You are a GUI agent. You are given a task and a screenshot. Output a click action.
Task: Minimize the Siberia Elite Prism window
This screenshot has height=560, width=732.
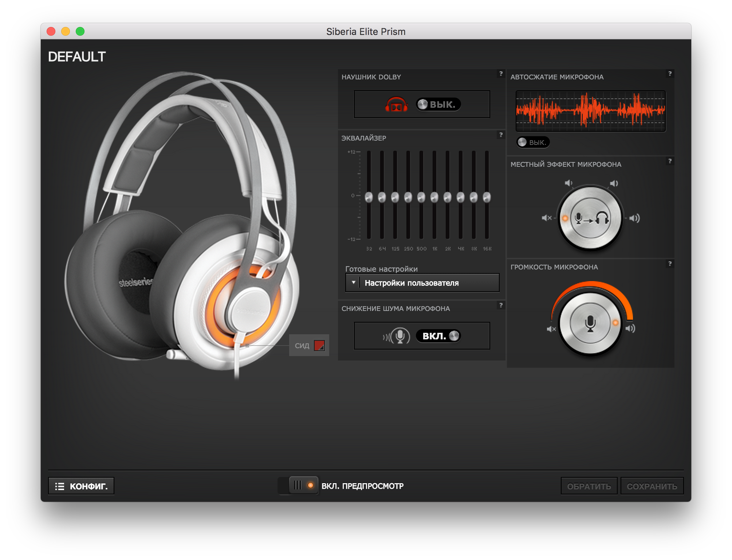[66, 31]
